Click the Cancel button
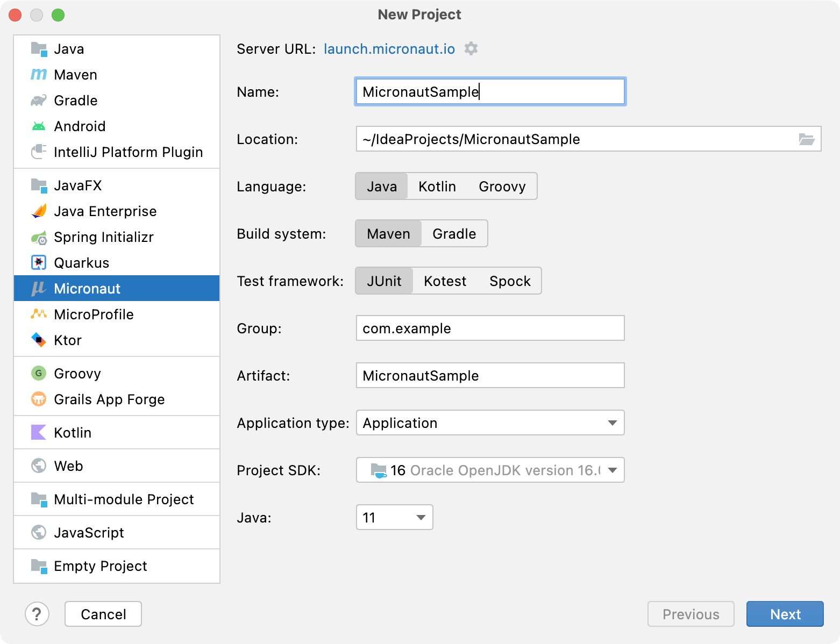Viewport: 840px width, 644px height. [103, 614]
